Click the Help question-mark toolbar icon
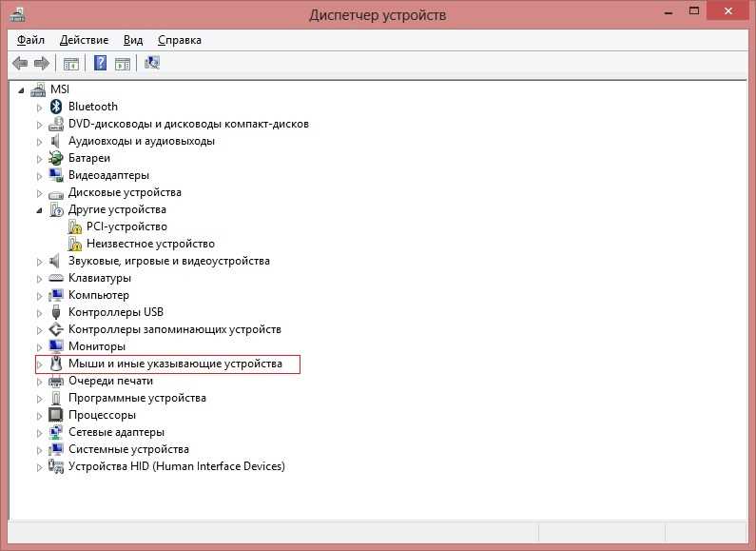Viewport: 756px width, 551px height. tap(100, 63)
